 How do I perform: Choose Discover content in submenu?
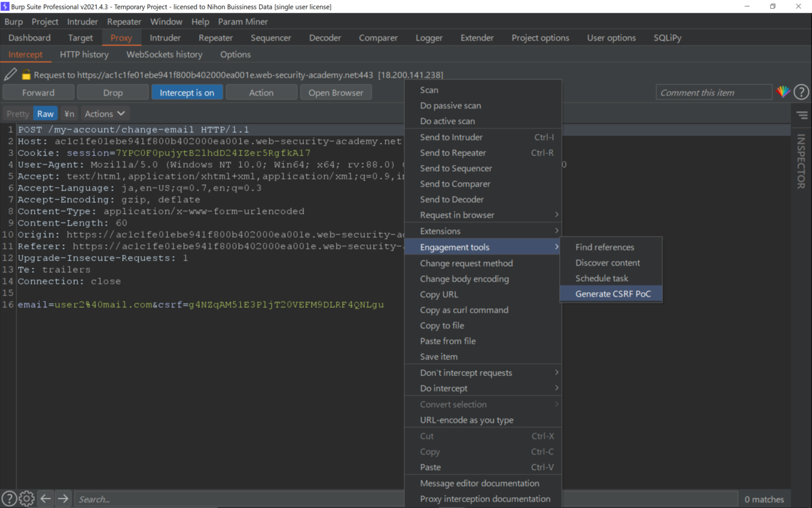point(611,263)
